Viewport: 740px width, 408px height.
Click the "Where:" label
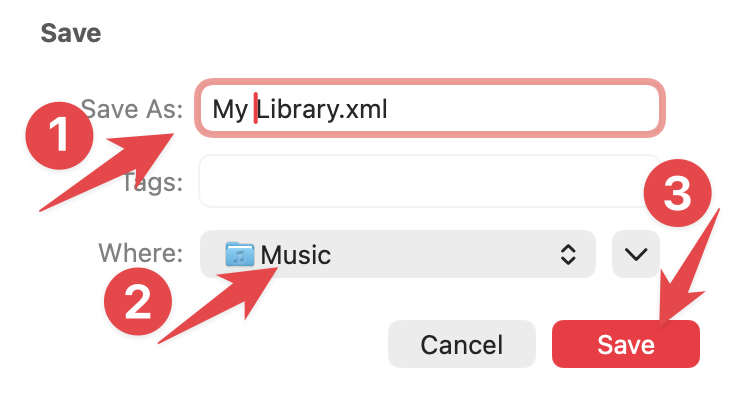coord(140,253)
